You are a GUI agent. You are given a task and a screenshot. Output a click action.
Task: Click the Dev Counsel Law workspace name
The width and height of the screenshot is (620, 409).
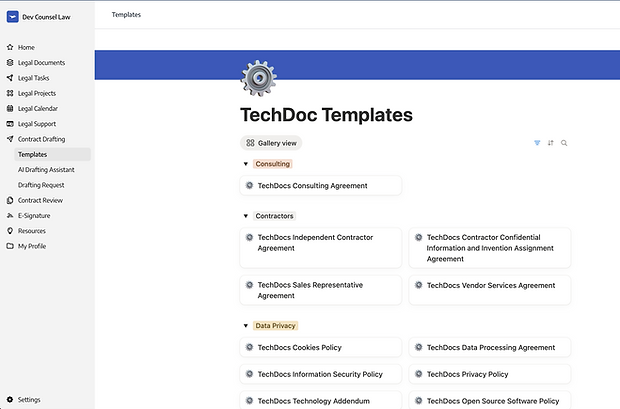pyautogui.click(x=46, y=17)
